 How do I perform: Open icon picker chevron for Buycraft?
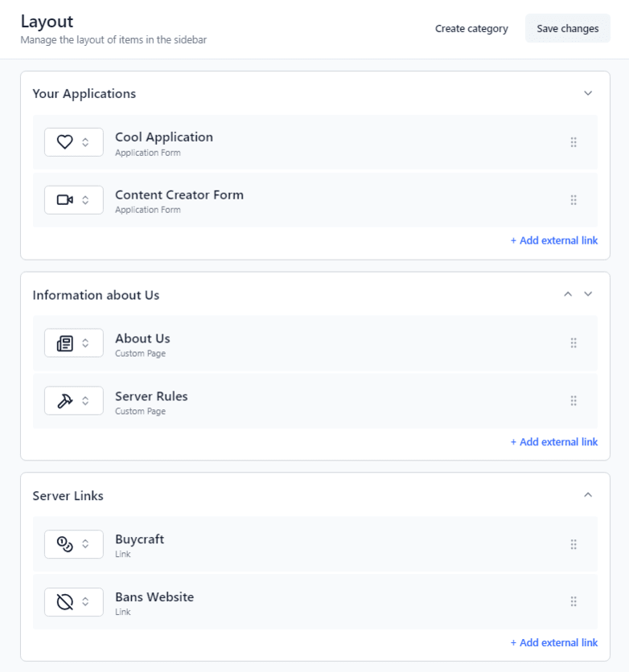click(86, 544)
